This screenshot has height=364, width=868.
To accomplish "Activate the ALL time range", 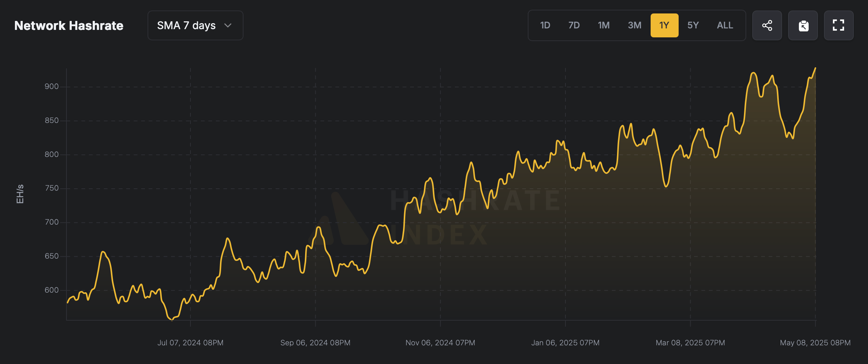I will (x=724, y=25).
